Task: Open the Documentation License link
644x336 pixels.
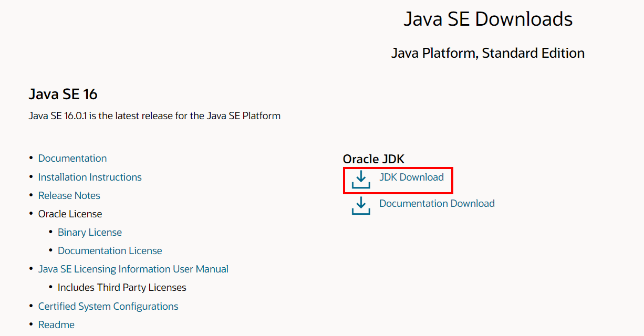Action: [110, 251]
